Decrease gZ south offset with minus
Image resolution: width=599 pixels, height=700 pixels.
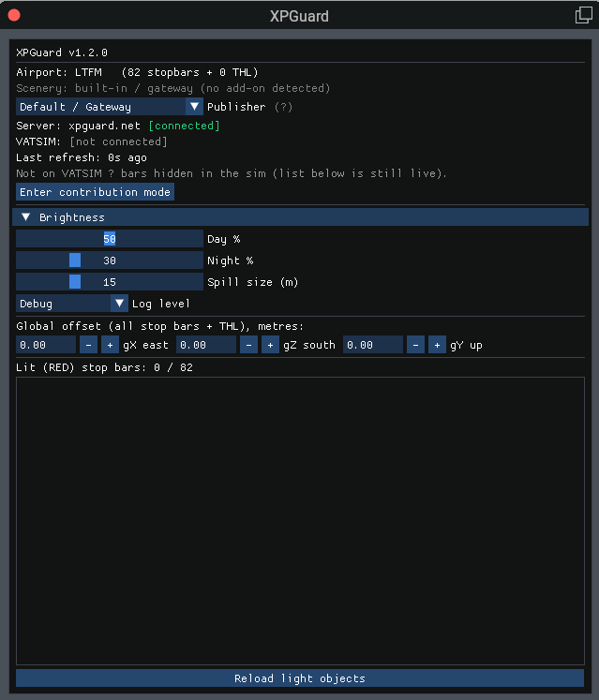(x=248, y=345)
